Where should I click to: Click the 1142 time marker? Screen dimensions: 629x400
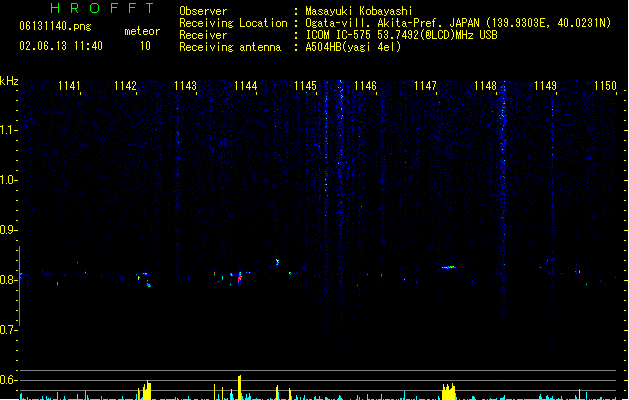tap(125, 86)
